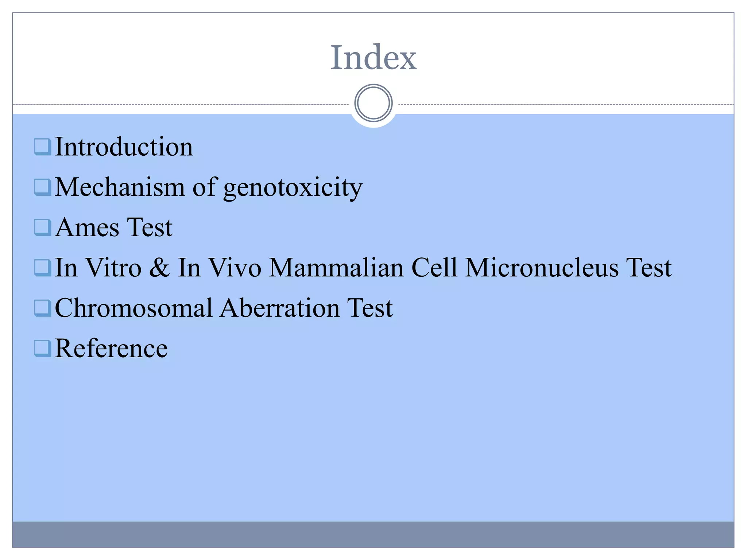Viewport: 747px width, 560px height.
Task: Click the word Mammalian in the fourth item
Action: [x=336, y=268]
